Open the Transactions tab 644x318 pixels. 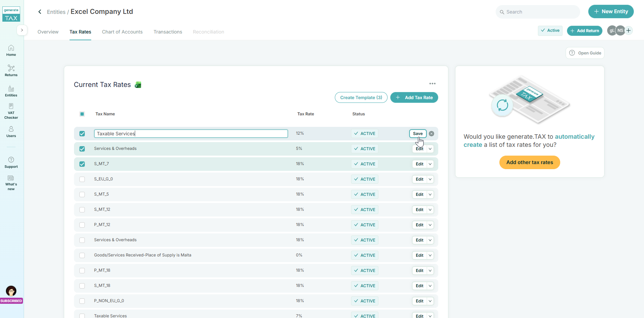tap(168, 32)
